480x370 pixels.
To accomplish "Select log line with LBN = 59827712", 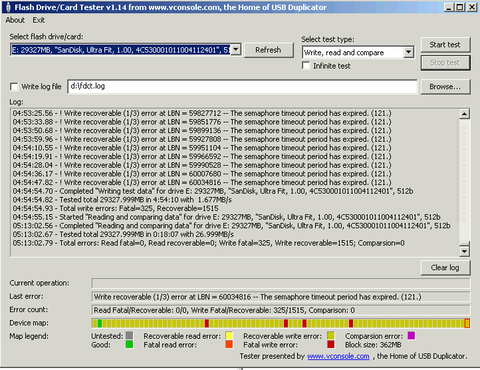I will tap(202, 113).
